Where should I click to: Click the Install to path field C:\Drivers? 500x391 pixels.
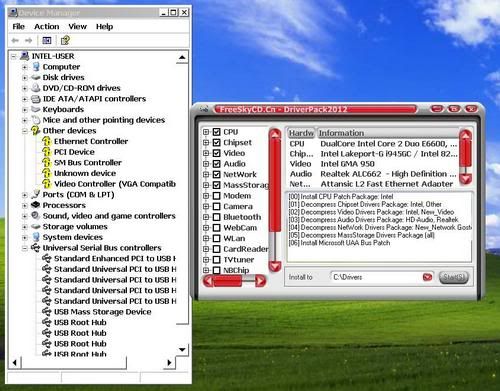pyautogui.click(x=377, y=277)
